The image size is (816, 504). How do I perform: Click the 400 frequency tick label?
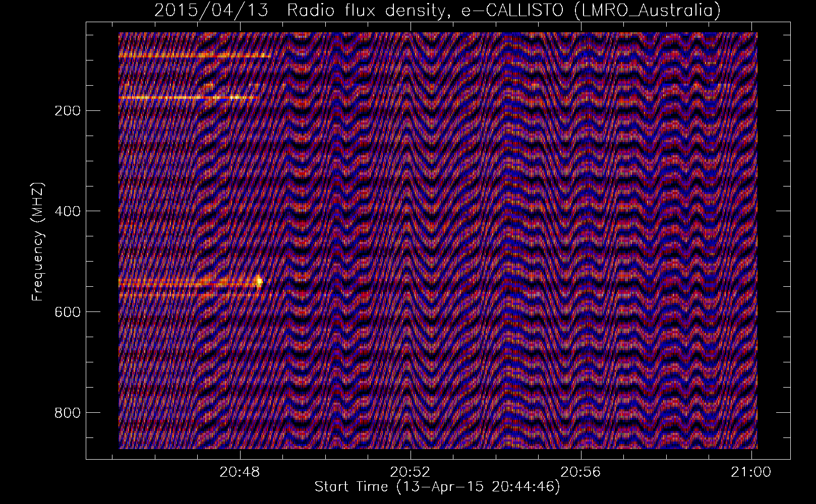(x=67, y=211)
